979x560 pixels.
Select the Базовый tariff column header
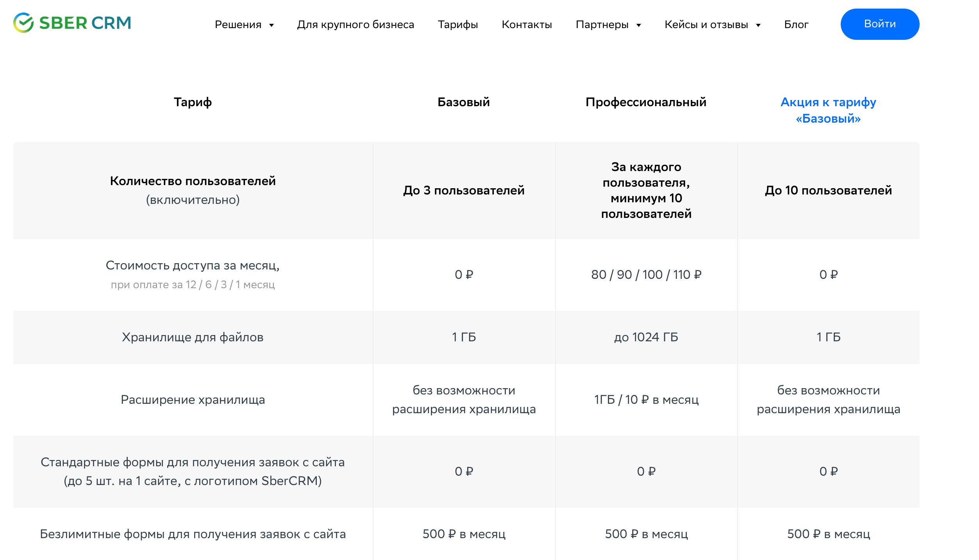tap(464, 102)
